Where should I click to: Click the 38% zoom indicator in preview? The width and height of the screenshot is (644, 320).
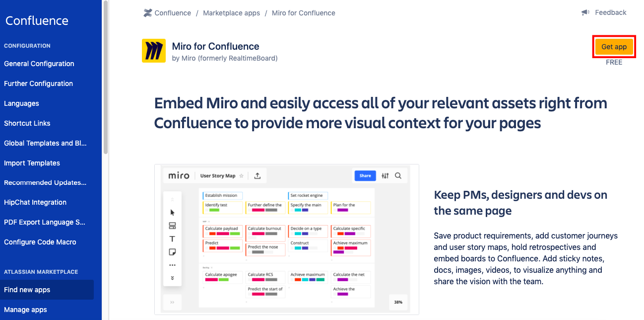coord(398,302)
